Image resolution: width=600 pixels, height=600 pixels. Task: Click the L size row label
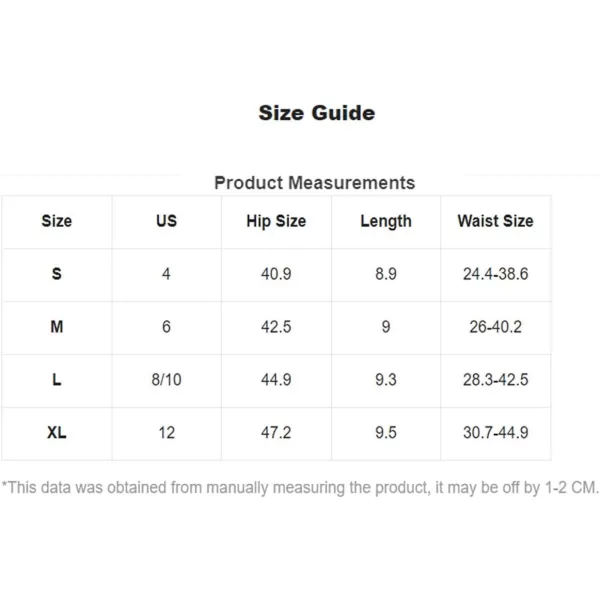pyautogui.click(x=57, y=380)
